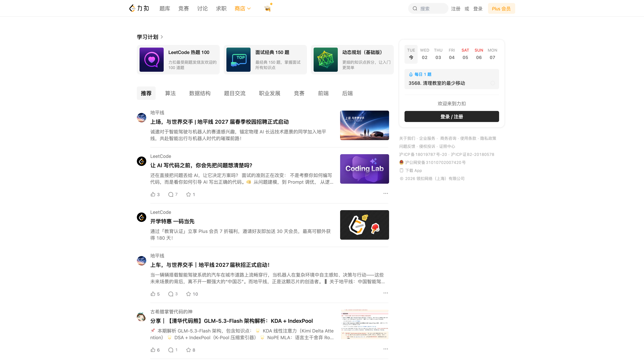Click the graduation cap gift icon
This screenshot has height=362, width=644.
(268, 8)
